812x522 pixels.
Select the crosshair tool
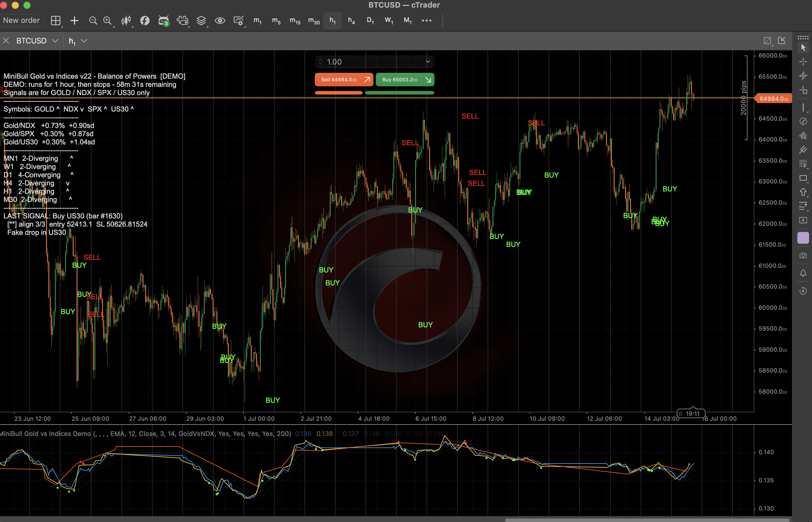tap(803, 62)
